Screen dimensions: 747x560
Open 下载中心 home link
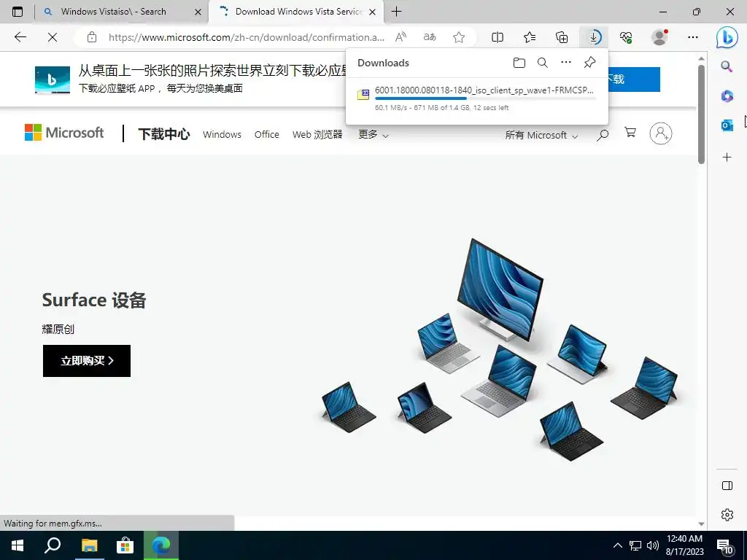click(x=164, y=134)
